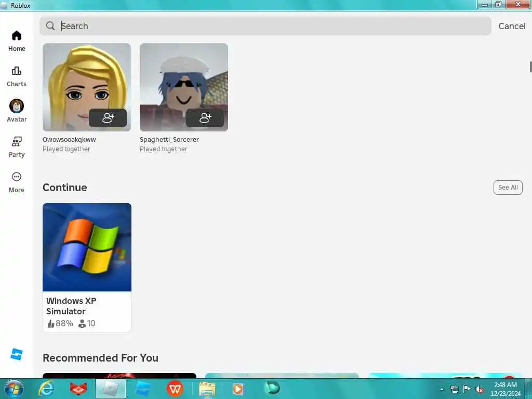Click the Continue section heading
532x399 pixels.
65,188
